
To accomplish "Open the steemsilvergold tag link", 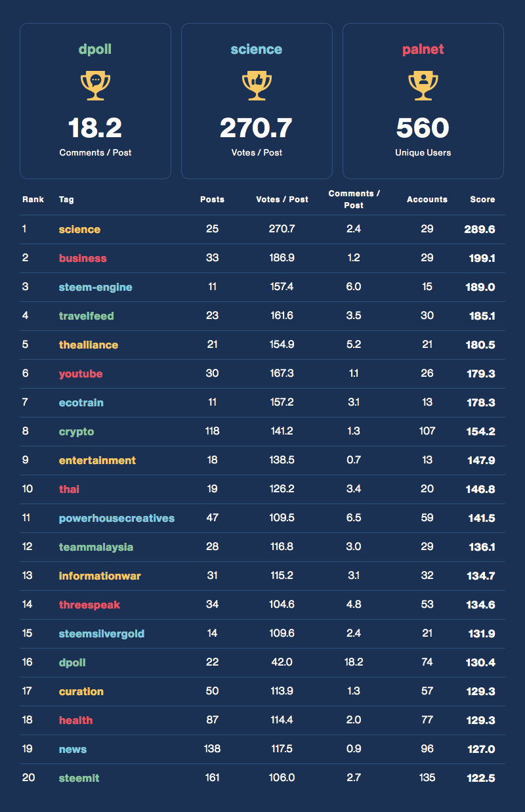I will [102, 633].
